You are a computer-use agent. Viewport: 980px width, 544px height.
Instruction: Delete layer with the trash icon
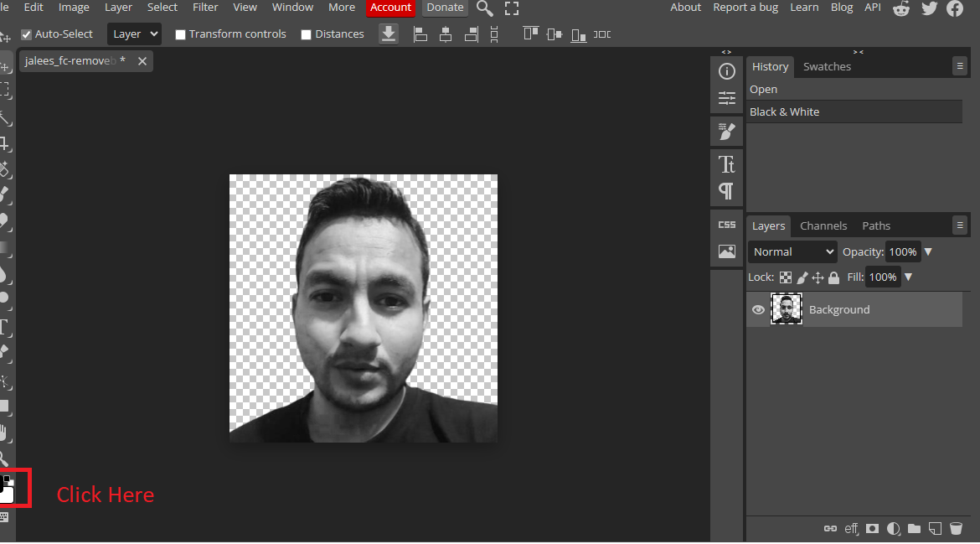957,529
